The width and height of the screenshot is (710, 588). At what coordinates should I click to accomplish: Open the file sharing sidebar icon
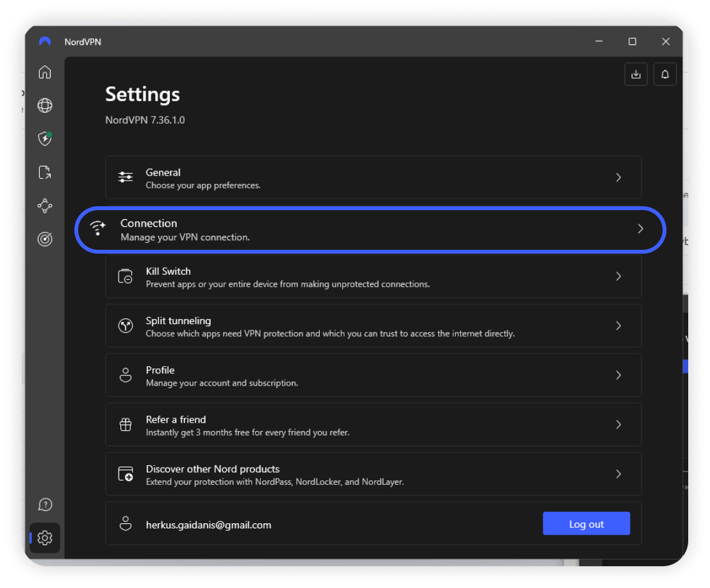[45, 172]
